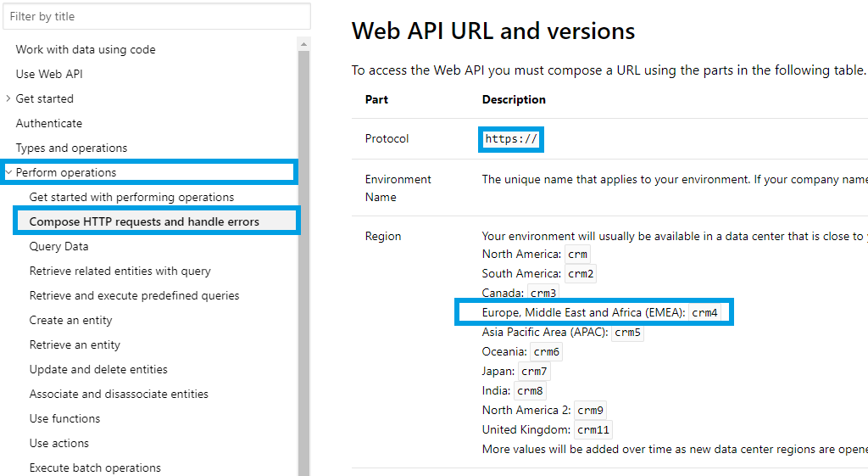868x476 pixels.
Task: Select Authenticate in the sidebar
Action: click(x=49, y=123)
